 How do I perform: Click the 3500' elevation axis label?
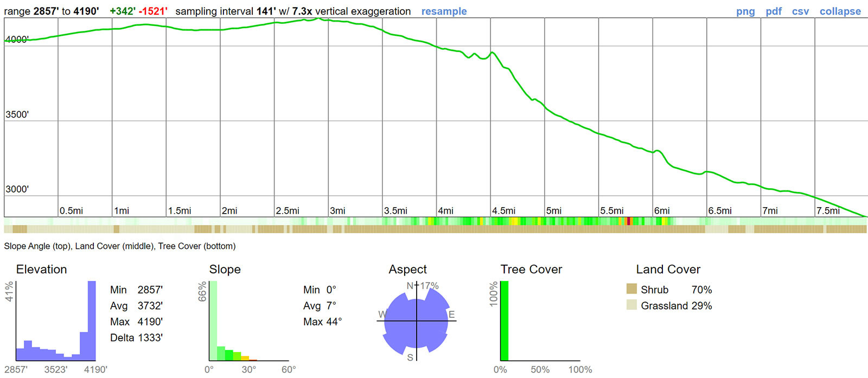click(x=17, y=114)
